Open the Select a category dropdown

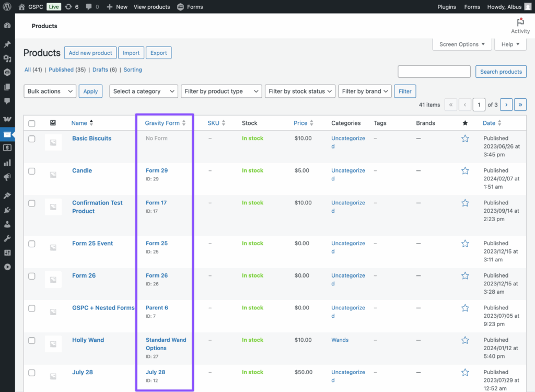[144, 91]
